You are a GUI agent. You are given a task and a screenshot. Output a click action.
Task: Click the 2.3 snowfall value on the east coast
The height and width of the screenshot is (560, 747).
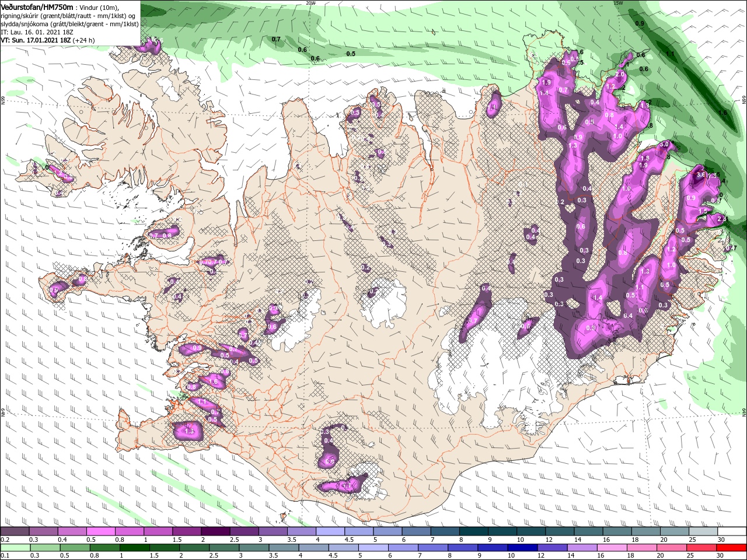722,219
